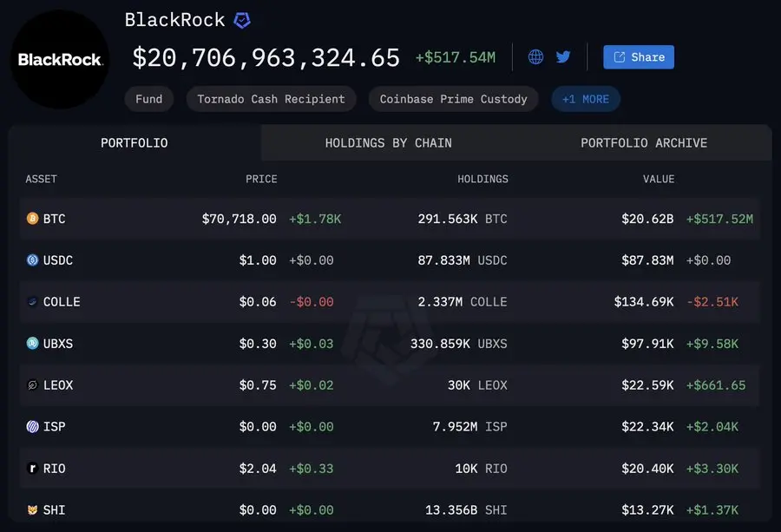Click the $97.91K UBXS value

point(647,343)
